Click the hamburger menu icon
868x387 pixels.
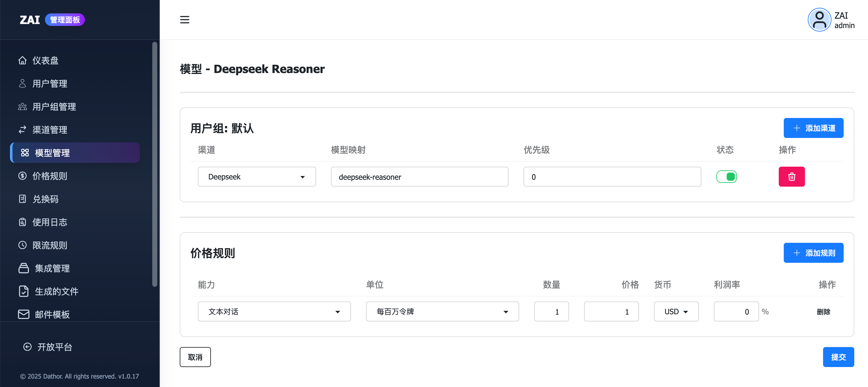184,20
